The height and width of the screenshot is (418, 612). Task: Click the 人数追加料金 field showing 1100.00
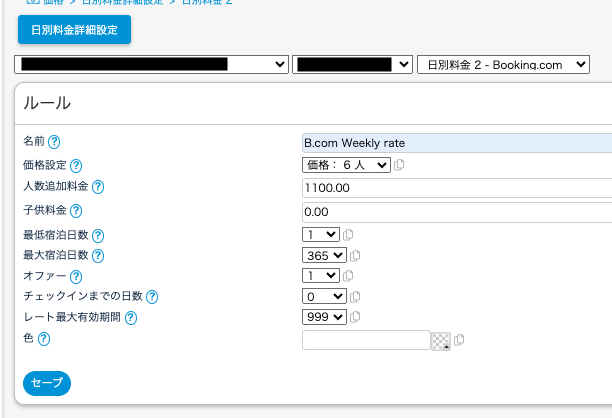pyautogui.click(x=456, y=187)
